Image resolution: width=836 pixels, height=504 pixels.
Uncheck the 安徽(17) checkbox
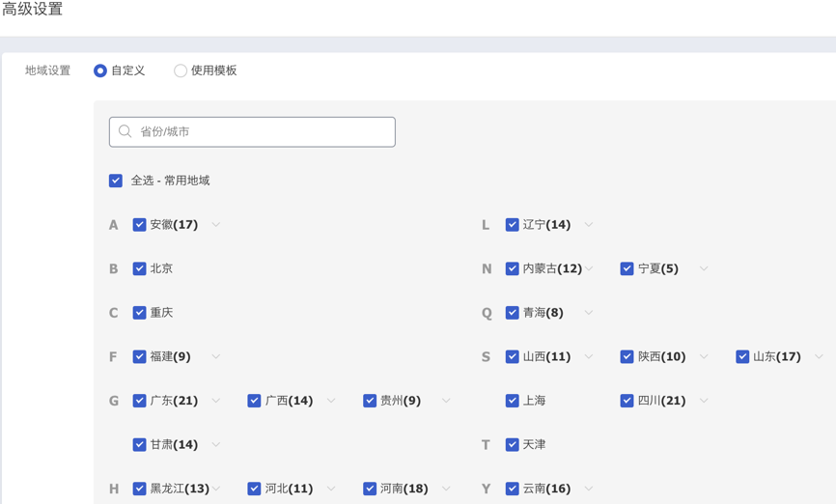coord(139,225)
